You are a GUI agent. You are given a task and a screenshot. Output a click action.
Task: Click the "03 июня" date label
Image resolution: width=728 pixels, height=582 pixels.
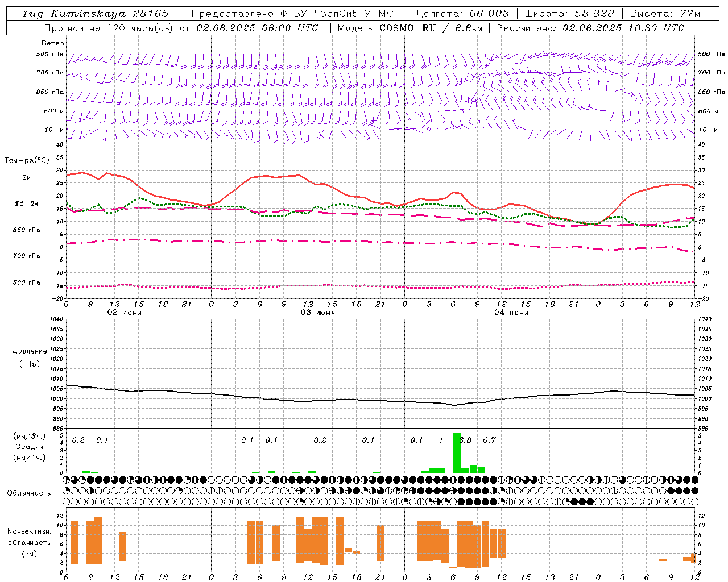[318, 313]
